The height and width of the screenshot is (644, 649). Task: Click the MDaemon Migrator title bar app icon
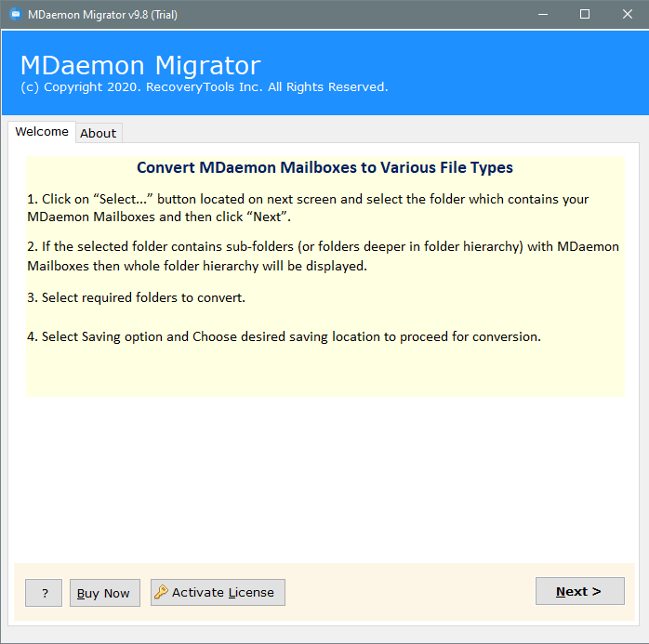[15, 15]
